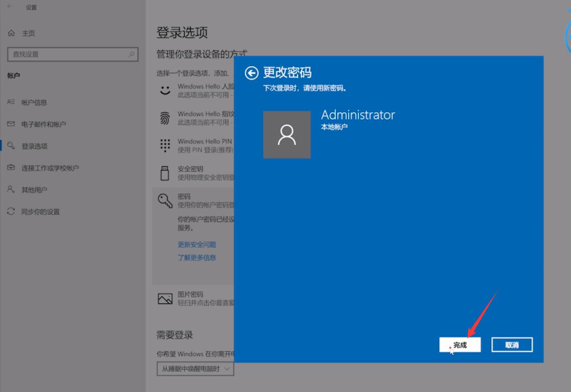Click the sync icon beside 同步你的设置

click(11, 211)
